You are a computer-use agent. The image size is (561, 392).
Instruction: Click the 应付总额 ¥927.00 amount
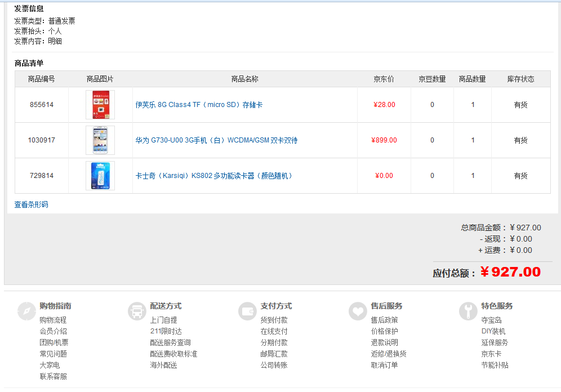[510, 272]
